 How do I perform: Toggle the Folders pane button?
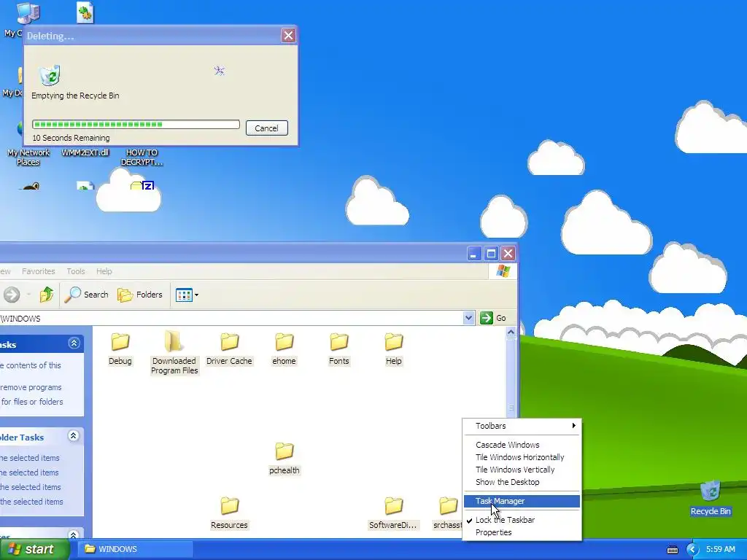click(140, 295)
